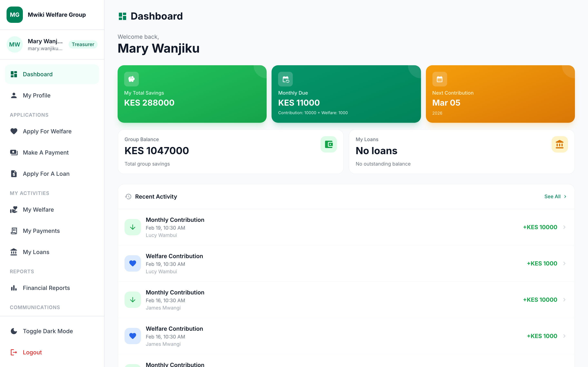Select the Make A Payment card icon

[14, 153]
